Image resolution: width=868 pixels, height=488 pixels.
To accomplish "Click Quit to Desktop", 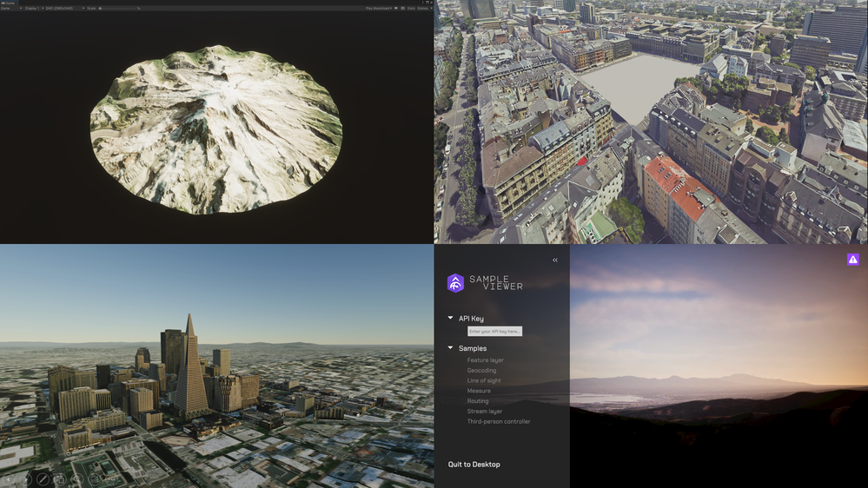I will click(x=474, y=465).
